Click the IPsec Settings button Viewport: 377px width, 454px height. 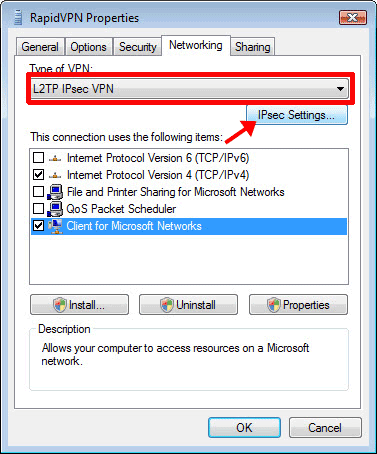tap(297, 115)
